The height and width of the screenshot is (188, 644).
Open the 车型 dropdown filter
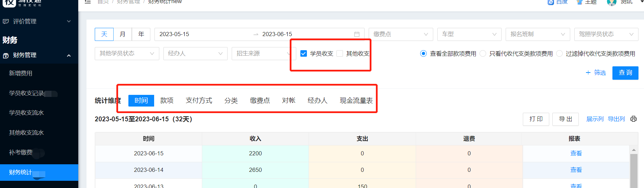[x=469, y=34]
